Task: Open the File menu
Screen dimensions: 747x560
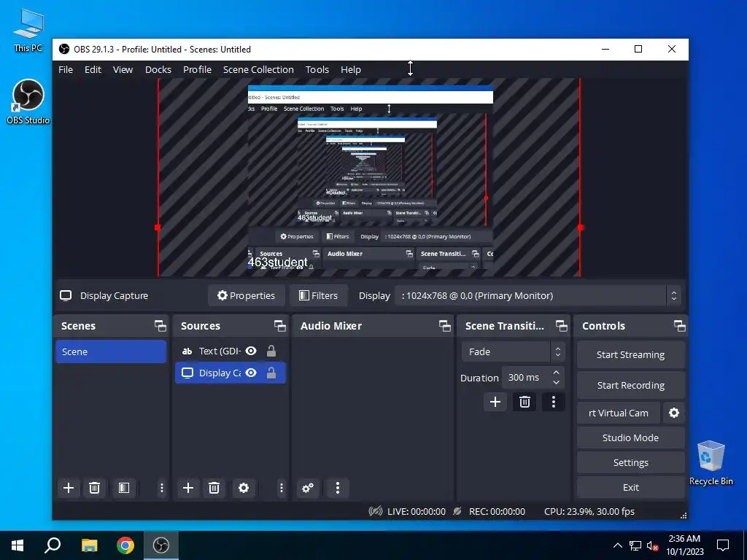Action: click(66, 69)
